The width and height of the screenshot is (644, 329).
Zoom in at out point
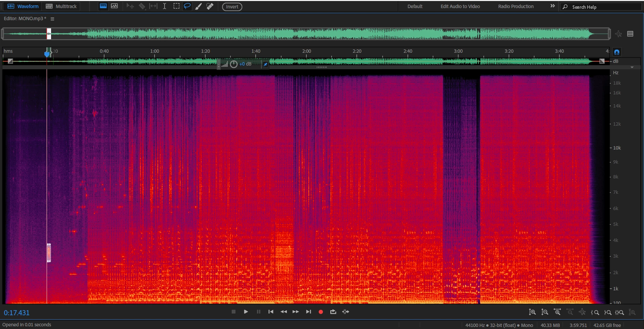608,313
